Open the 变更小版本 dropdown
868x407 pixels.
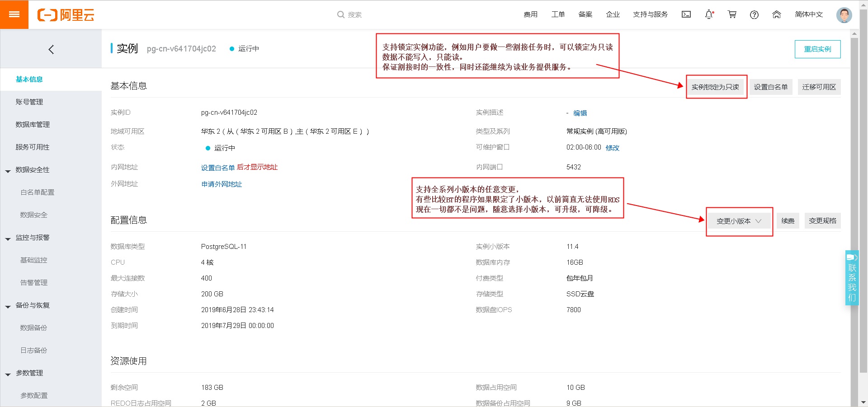pyautogui.click(x=739, y=221)
